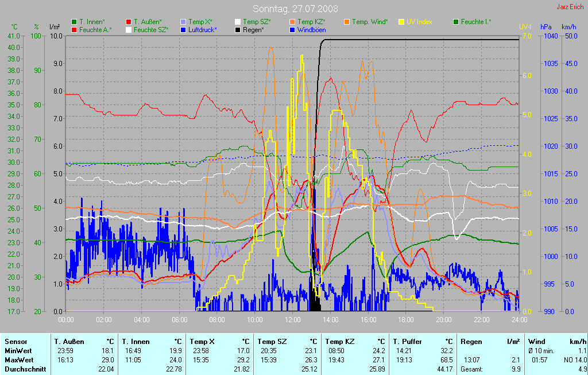Click the green Feuchte I.* legend swatch
Screen dimensions: 588x375
pos(455,22)
